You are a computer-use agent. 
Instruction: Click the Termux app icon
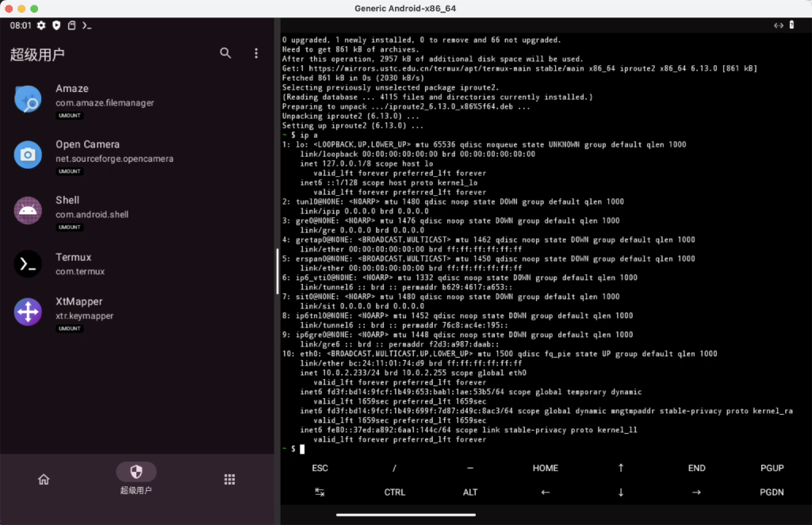click(x=28, y=264)
